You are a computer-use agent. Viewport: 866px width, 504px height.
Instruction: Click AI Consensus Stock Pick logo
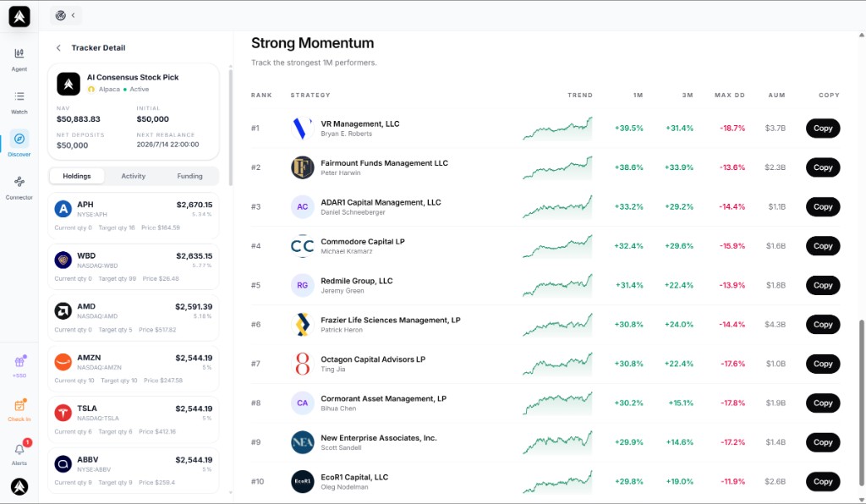[69, 84]
